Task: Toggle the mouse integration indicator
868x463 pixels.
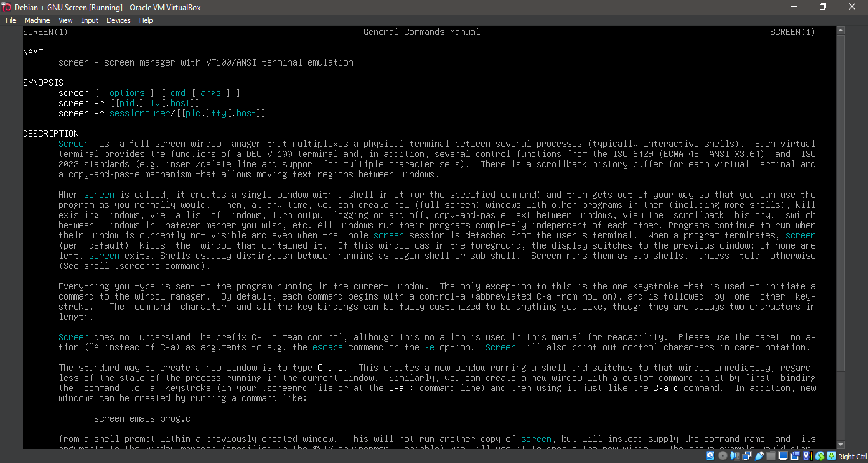Action: pos(819,456)
